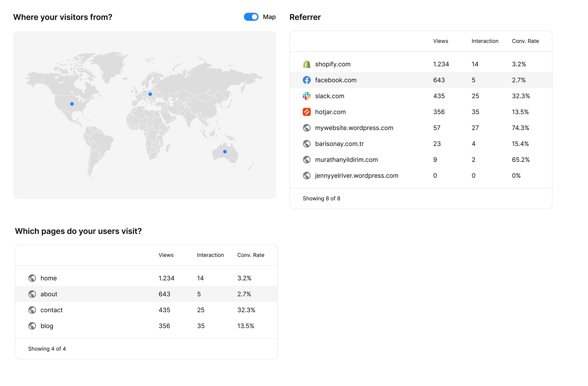Click the jennyyelriver.wordpress.com referrer entry
Image resolution: width=588 pixels, height=386 pixels.
[356, 175]
